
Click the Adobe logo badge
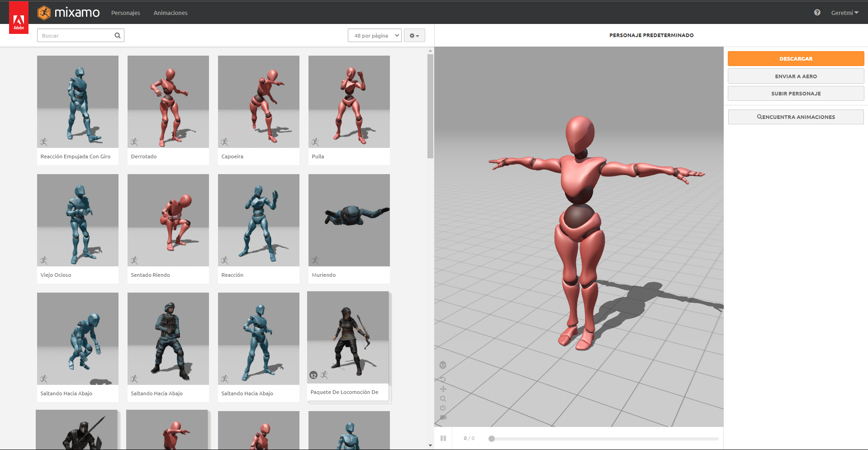tap(19, 18)
